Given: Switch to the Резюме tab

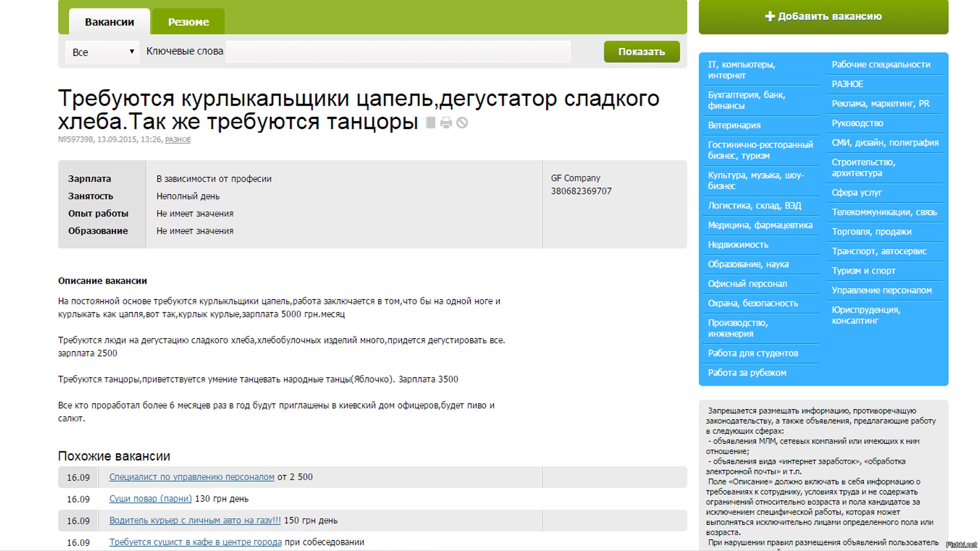Looking at the screenshot, I should coord(188,22).
